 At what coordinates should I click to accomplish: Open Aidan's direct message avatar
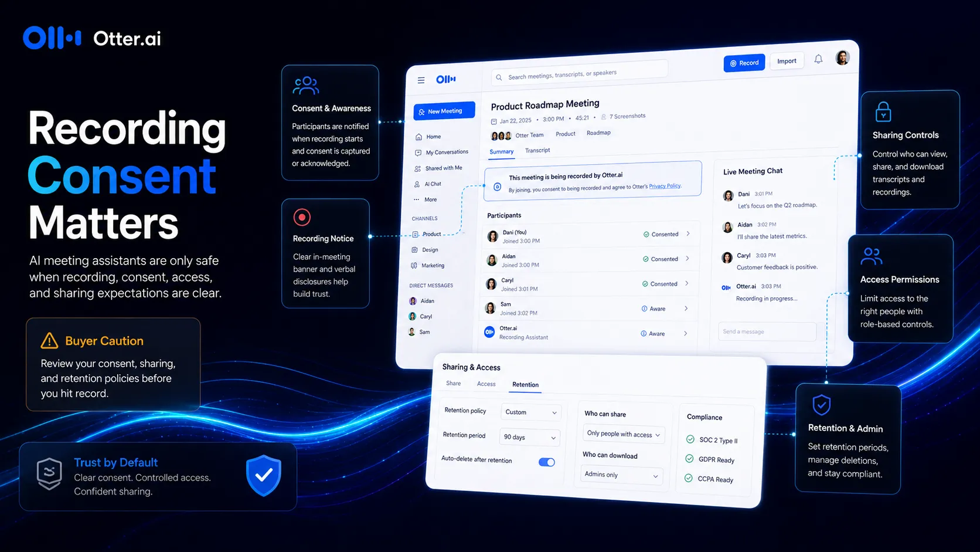(413, 301)
